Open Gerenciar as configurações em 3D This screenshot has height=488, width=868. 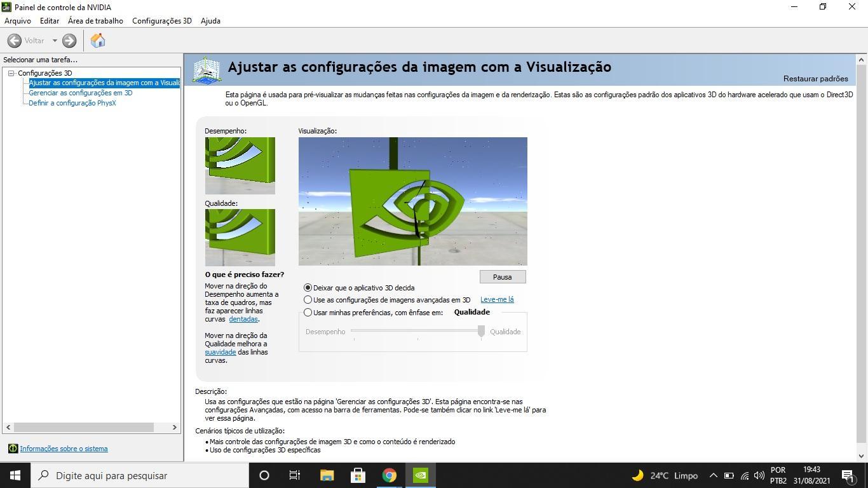81,93
